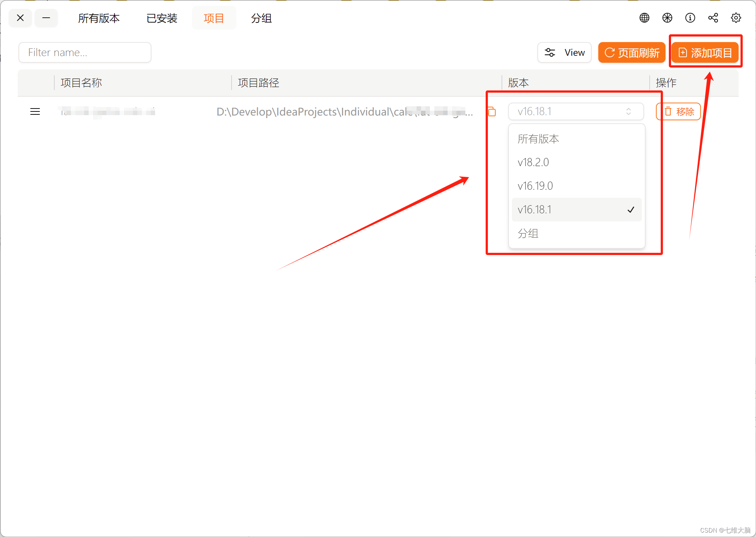Screen dimensions: 756x537
Task: Close the window with X button
Action: [x=20, y=18]
